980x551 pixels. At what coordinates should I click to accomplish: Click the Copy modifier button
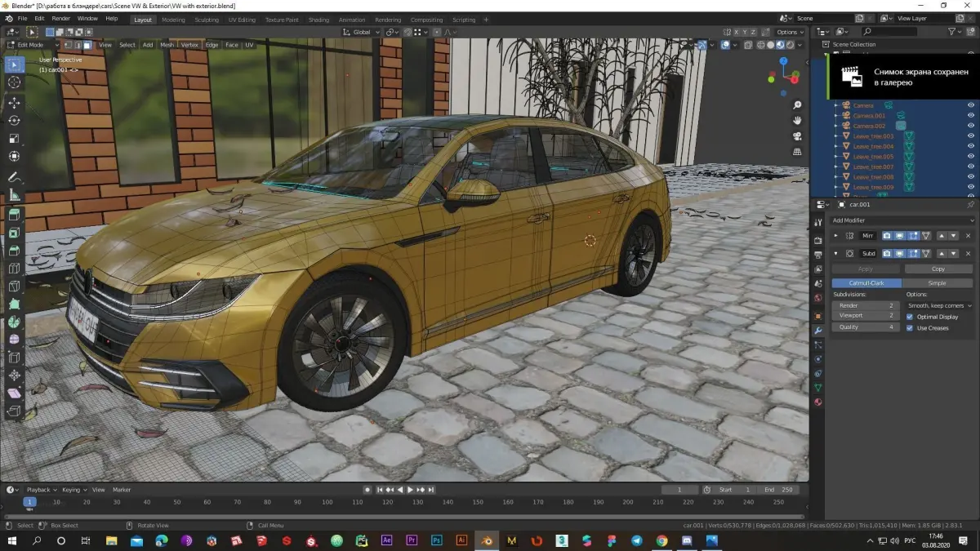[x=938, y=269]
